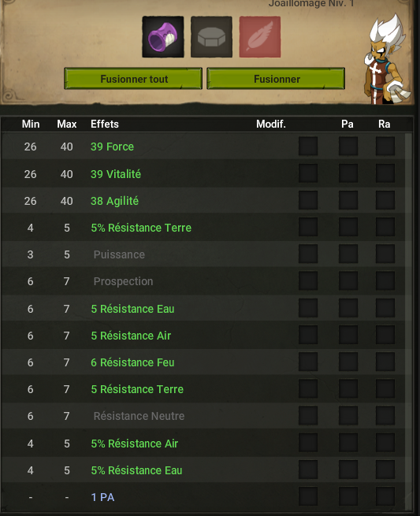Select the purple ring item slot

point(163,37)
